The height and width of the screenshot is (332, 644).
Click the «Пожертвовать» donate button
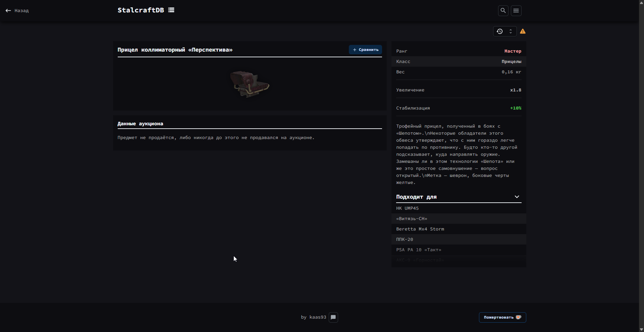click(x=502, y=317)
